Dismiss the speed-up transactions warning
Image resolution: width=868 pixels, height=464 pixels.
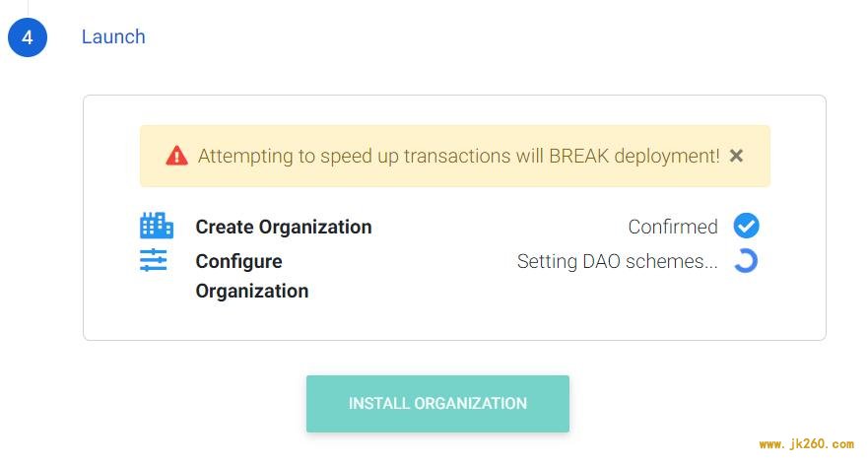pos(736,156)
